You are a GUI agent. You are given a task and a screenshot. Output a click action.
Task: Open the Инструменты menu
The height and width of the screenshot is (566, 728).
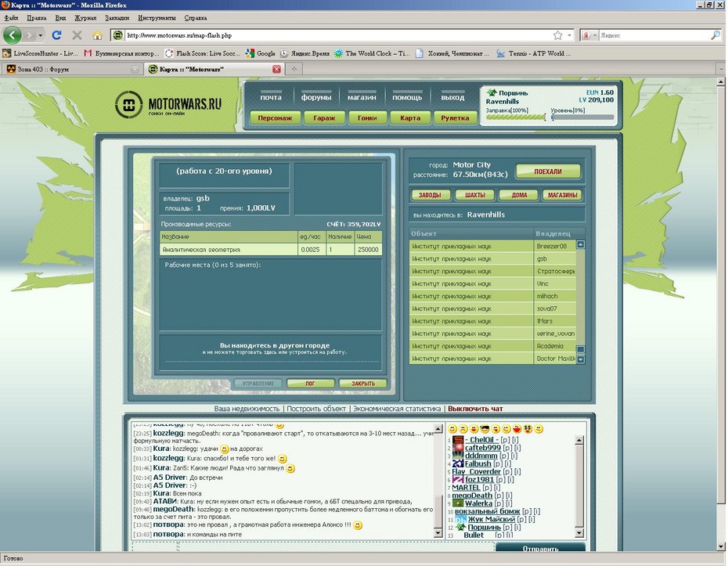(x=157, y=18)
